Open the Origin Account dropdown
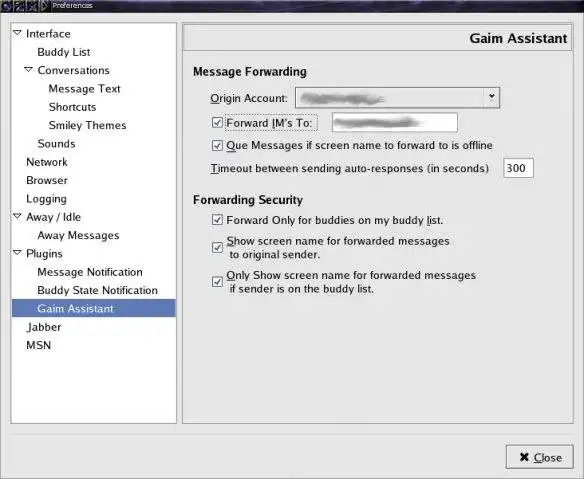 (x=397, y=98)
